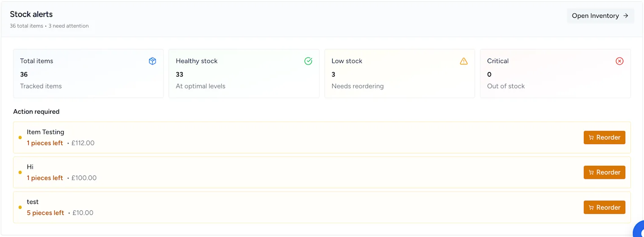Click the yellow status dot beside Item Testing
Viewport: 644px width, 237px height.
pos(20,137)
